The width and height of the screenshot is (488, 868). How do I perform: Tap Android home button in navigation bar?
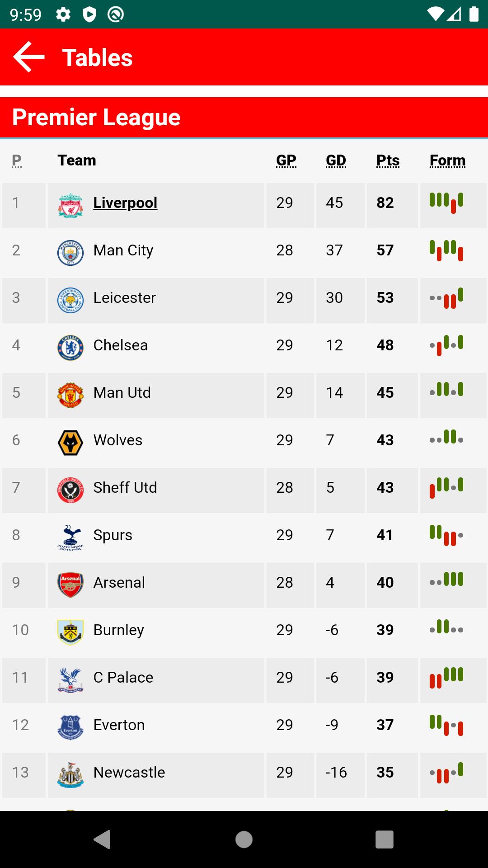point(244,840)
